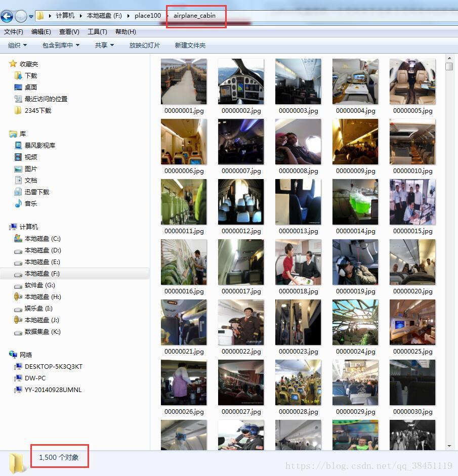Viewport: 458px width, 476px height.
Task: Select the 库 libraries node
Action: [x=22, y=134]
